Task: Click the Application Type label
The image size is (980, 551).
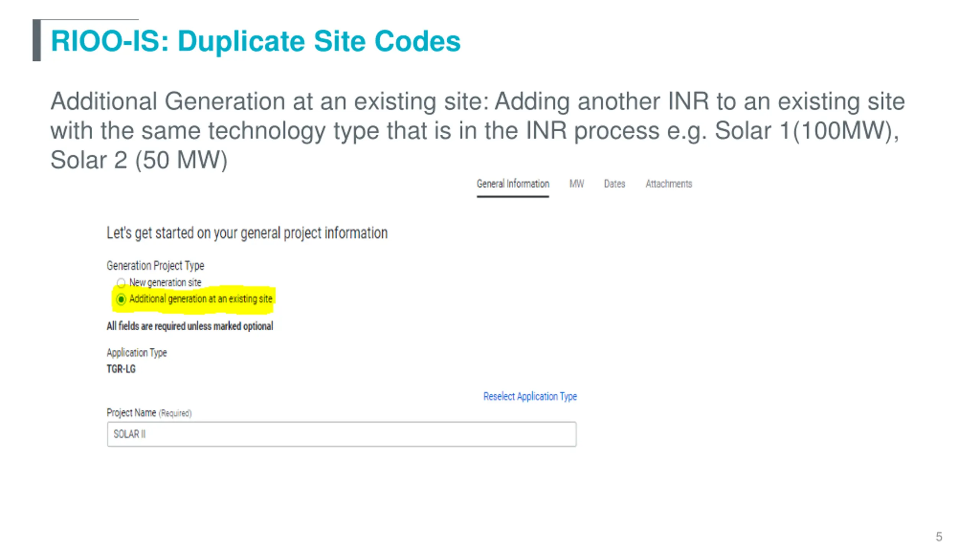Action: click(x=137, y=352)
